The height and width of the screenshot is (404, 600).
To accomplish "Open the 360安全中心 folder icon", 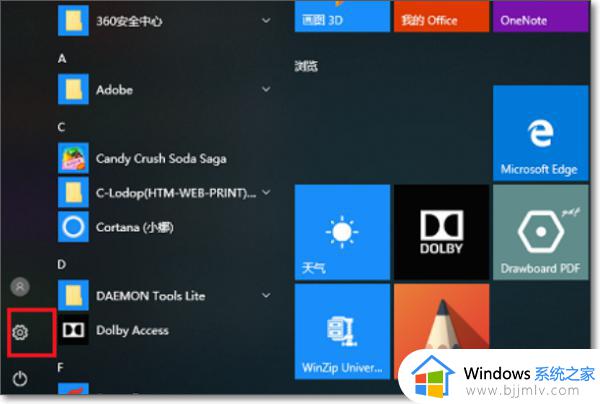I will [73, 20].
